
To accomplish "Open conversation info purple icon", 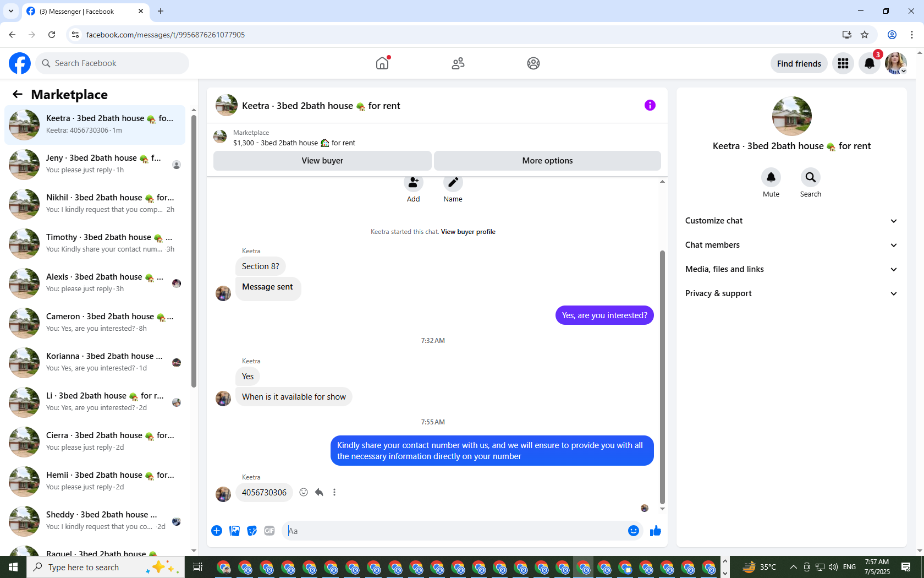I will point(650,105).
